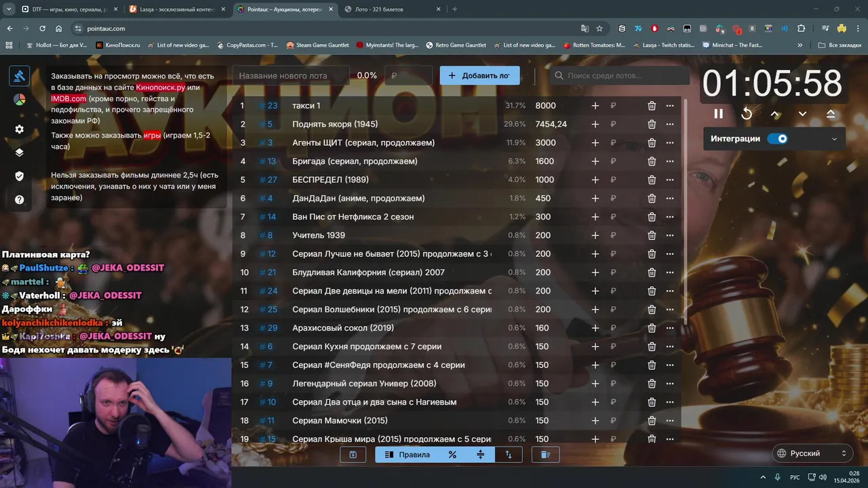The height and width of the screenshot is (488, 868).
Task: Add amount to БЕСПРЕДЕЛ (1989) lot
Action: click(x=595, y=180)
